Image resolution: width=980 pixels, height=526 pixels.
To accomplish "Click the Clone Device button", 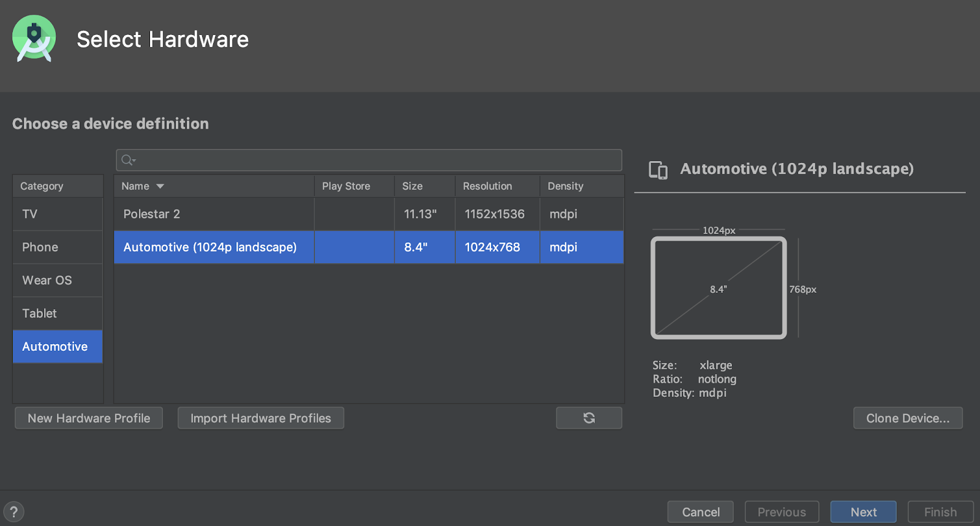I will (x=907, y=418).
